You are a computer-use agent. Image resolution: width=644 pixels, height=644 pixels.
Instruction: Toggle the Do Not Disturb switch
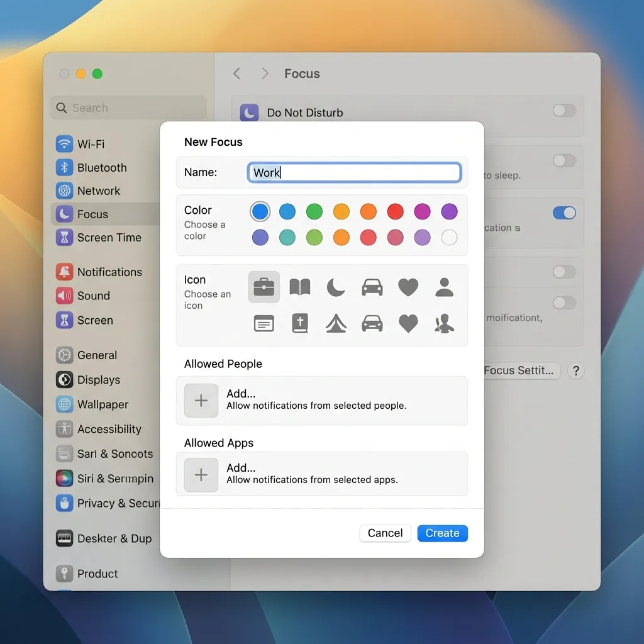coord(564,110)
